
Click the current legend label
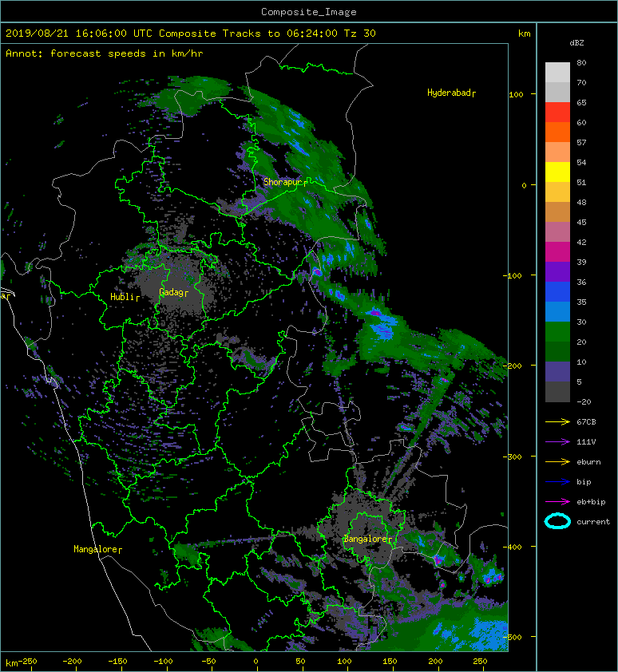(x=593, y=522)
